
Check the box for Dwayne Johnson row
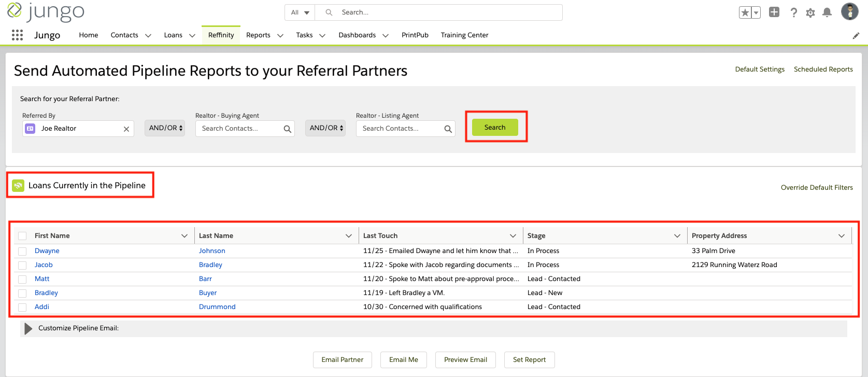22,251
